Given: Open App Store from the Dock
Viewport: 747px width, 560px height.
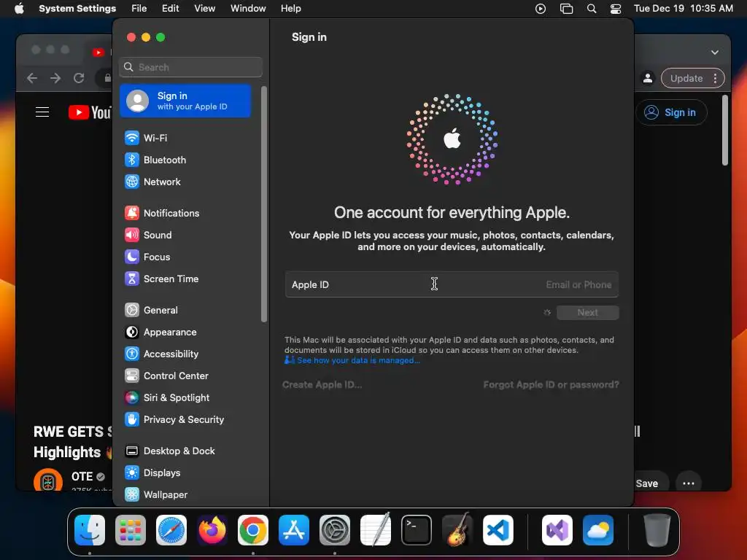Looking at the screenshot, I should pos(294,530).
